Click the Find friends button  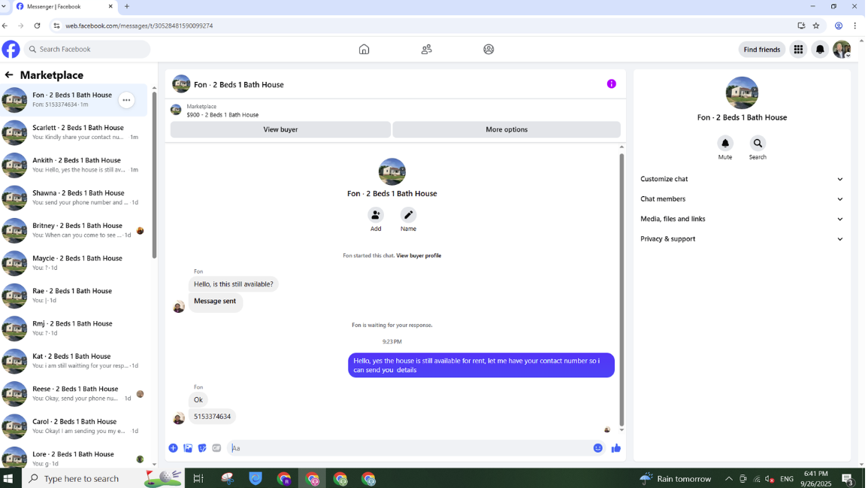click(x=762, y=50)
